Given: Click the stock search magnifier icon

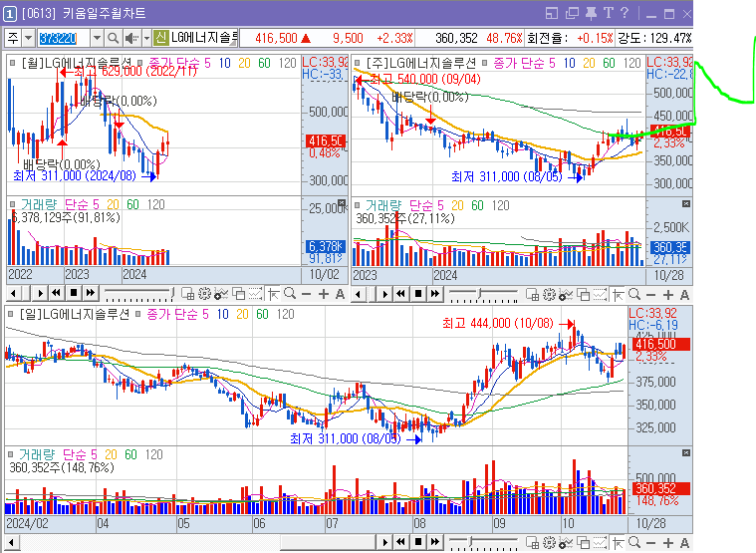Looking at the screenshot, I should 113,38.
